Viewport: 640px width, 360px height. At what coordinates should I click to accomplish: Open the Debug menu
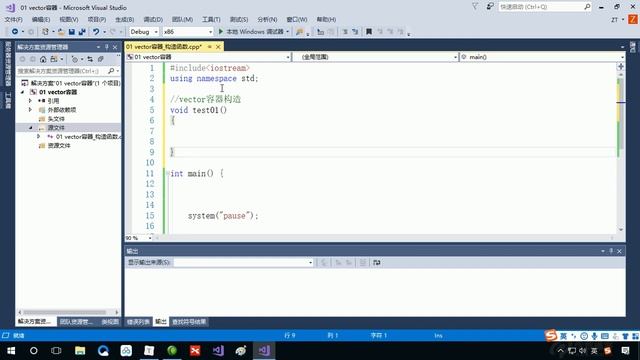pyautogui.click(x=153, y=19)
